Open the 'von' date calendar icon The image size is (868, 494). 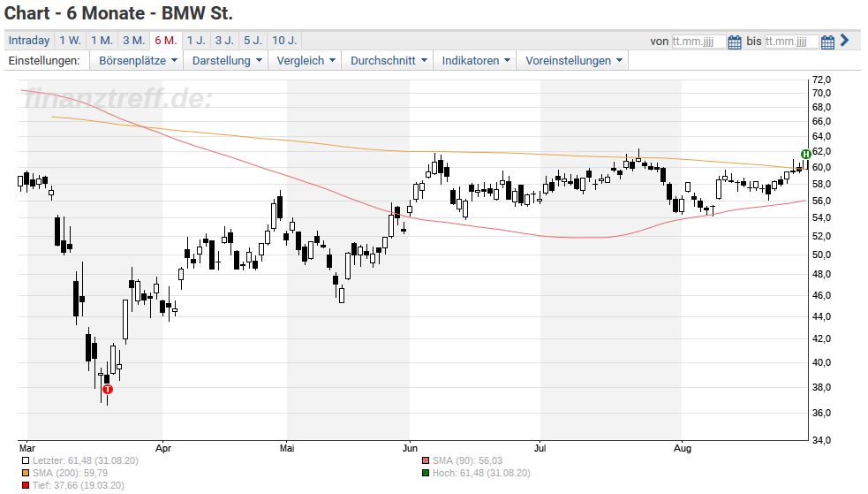pos(734,42)
